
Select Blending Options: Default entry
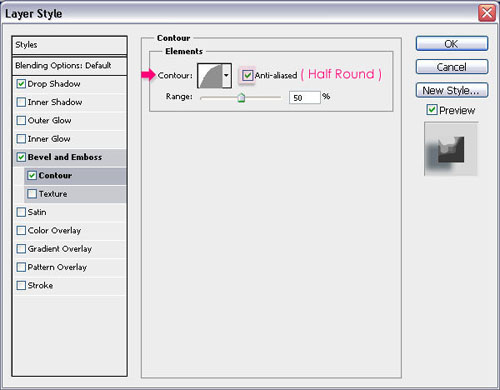click(69, 66)
